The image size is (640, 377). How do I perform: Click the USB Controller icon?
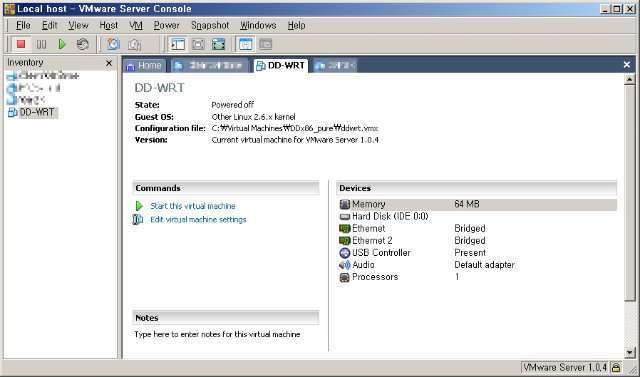coord(345,253)
